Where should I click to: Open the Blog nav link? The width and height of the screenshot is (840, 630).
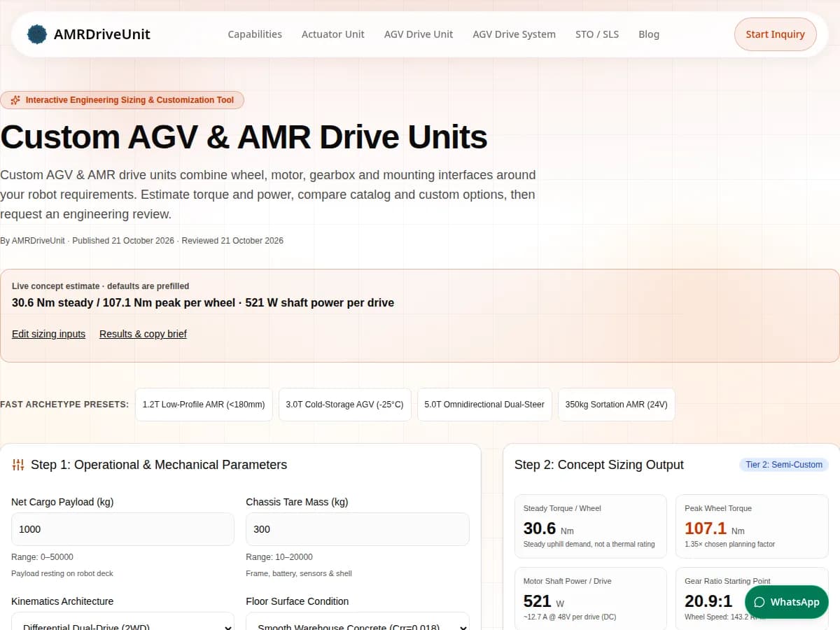click(649, 34)
